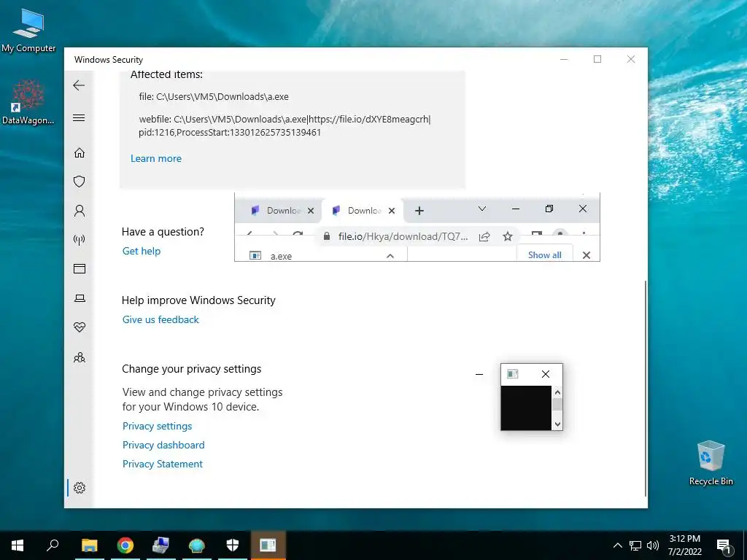Close the first Chrome tab

coord(311,211)
